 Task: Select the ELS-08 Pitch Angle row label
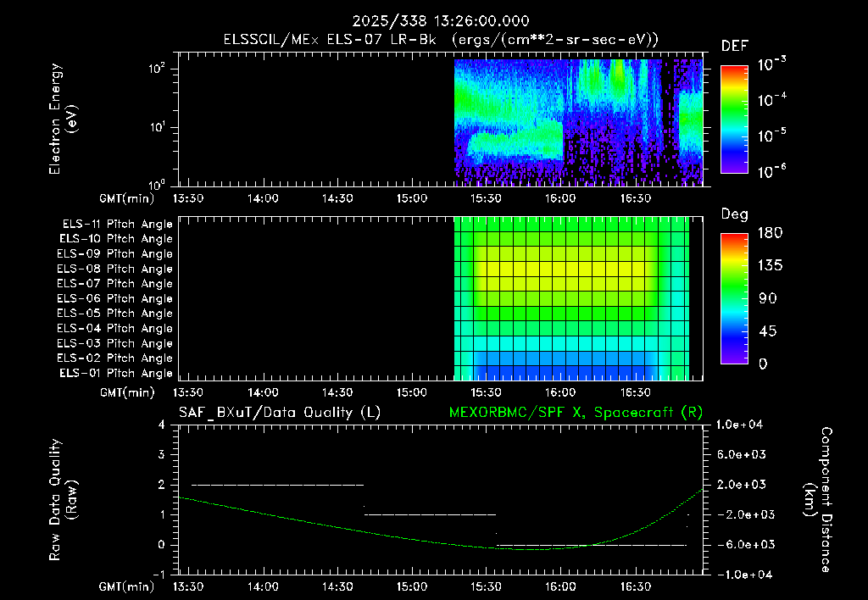coord(115,269)
